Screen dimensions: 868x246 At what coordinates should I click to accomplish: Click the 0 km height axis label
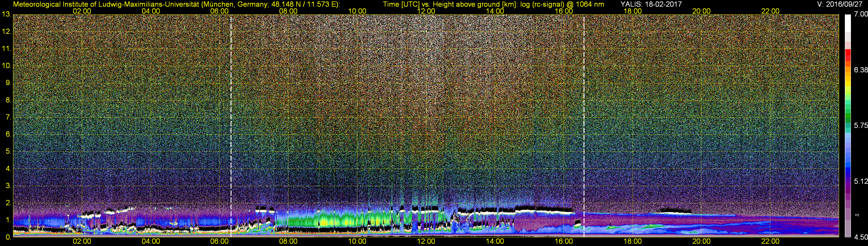8,237
